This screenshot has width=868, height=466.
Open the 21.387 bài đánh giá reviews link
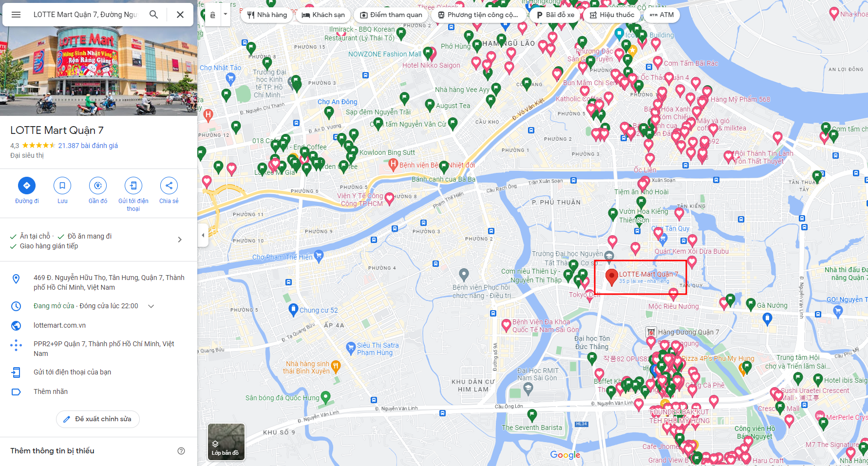[88, 146]
